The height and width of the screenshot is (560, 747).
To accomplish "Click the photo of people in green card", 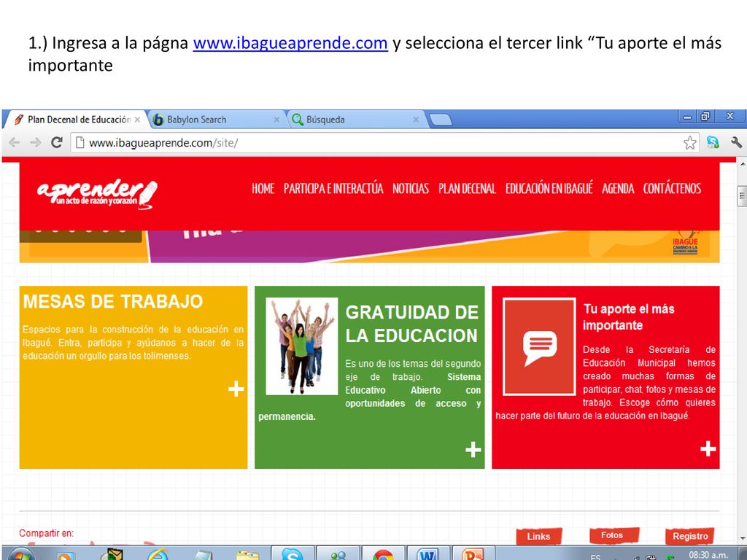I will (301, 346).
